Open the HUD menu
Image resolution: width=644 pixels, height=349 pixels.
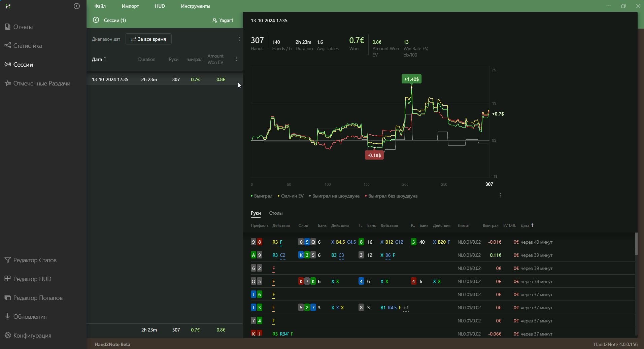[160, 6]
